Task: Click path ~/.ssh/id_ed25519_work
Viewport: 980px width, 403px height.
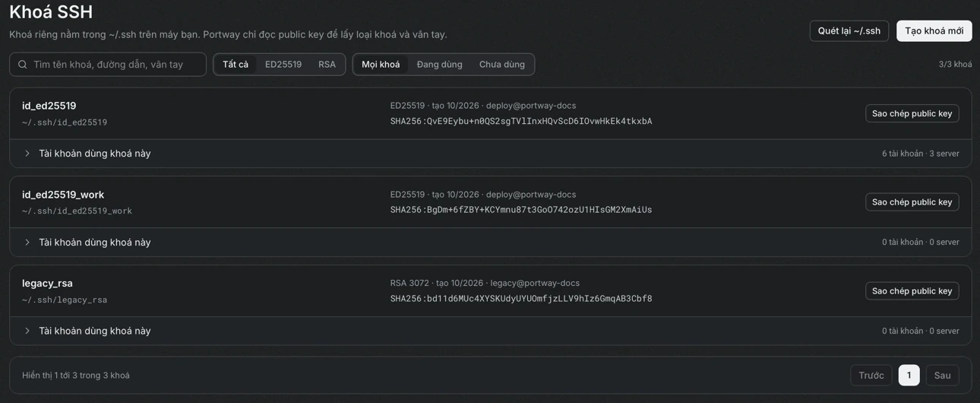Action: [77, 211]
